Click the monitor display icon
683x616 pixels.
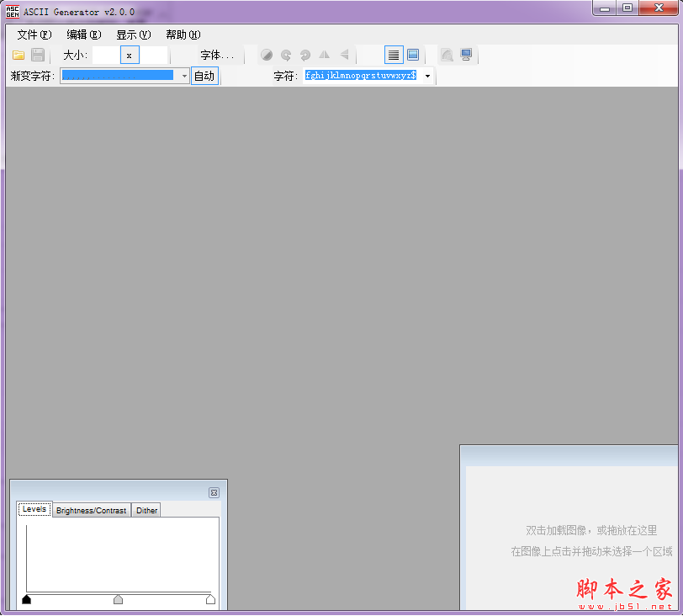tap(466, 55)
